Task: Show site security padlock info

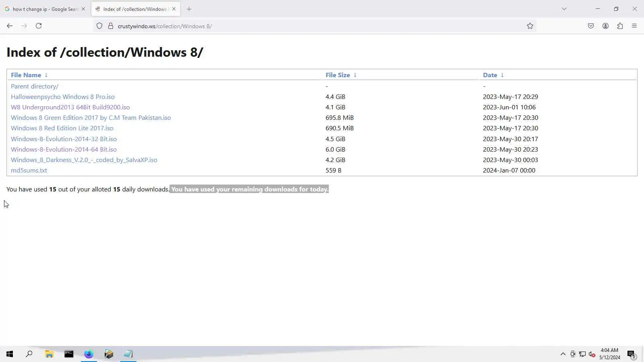Action: 111,26
